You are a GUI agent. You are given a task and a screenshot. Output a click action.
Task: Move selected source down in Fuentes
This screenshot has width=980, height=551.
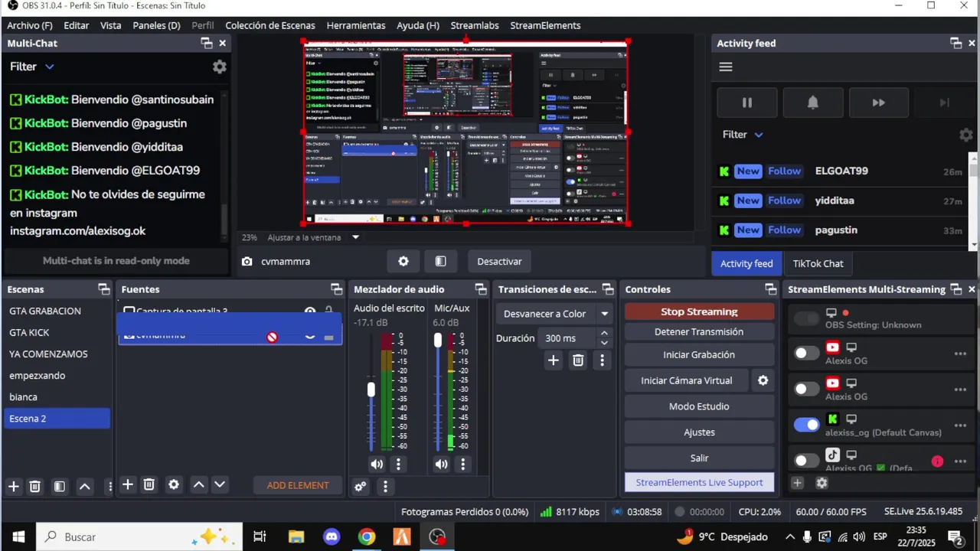pos(220,484)
